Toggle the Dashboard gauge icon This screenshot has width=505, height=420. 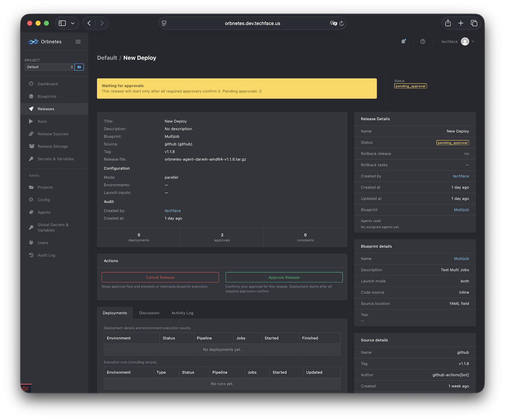coord(31,84)
